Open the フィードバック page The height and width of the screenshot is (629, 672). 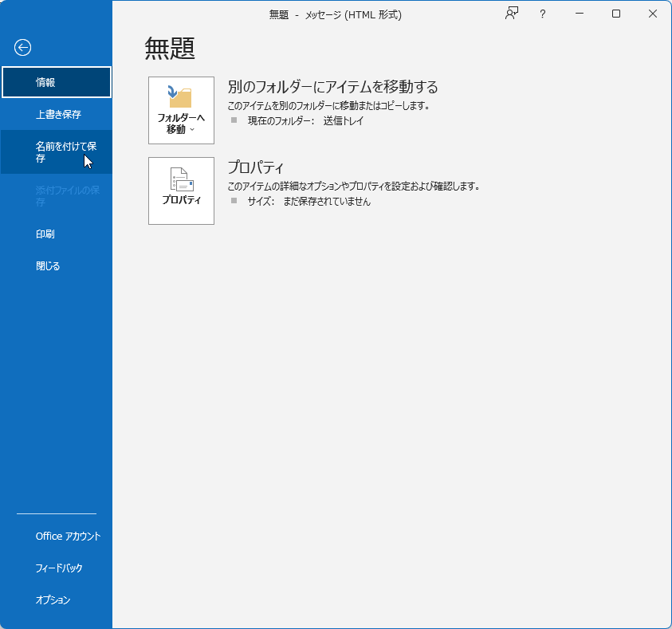pyautogui.click(x=56, y=568)
